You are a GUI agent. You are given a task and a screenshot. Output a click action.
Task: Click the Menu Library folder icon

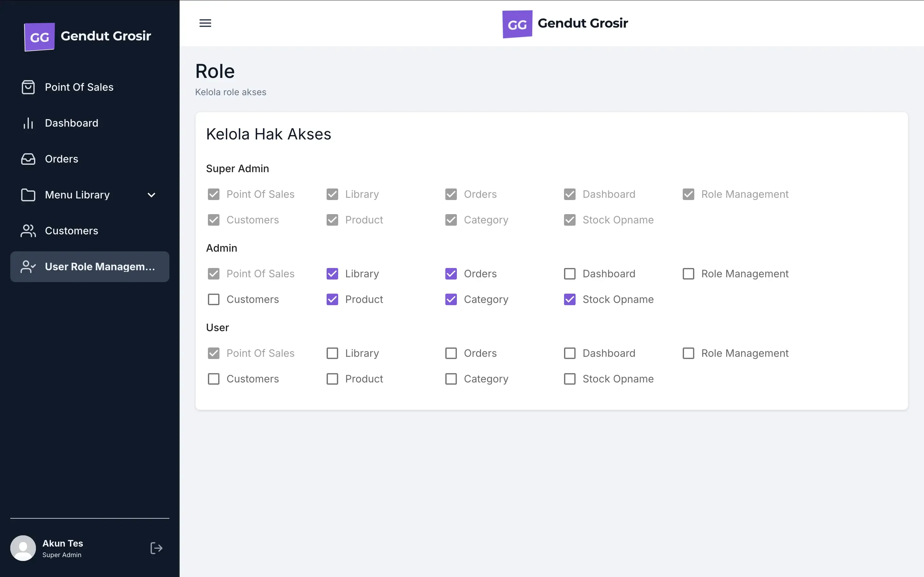(28, 195)
